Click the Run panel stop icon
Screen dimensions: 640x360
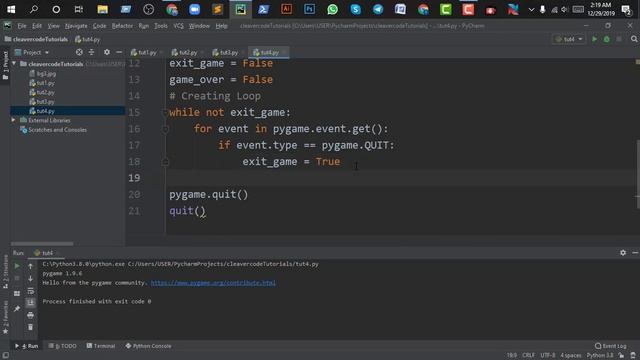point(17,278)
